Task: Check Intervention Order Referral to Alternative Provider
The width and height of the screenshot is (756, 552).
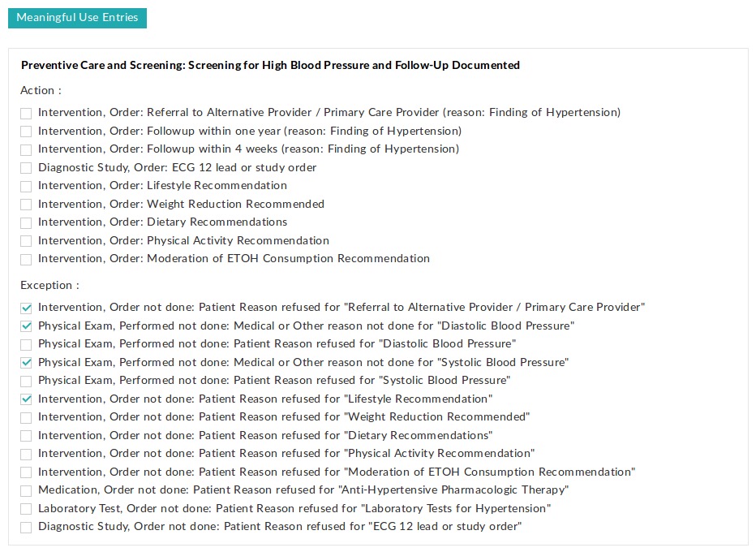Action: [26, 113]
